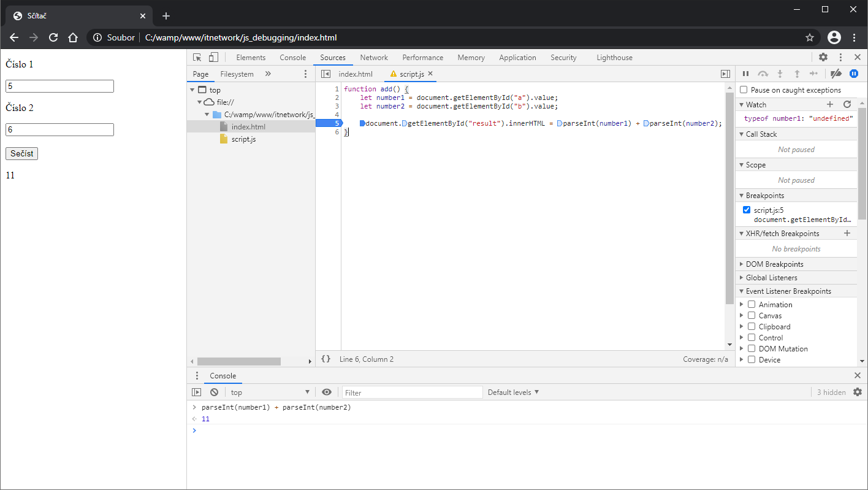
Task: Open the index.html editor tab
Action: point(355,74)
